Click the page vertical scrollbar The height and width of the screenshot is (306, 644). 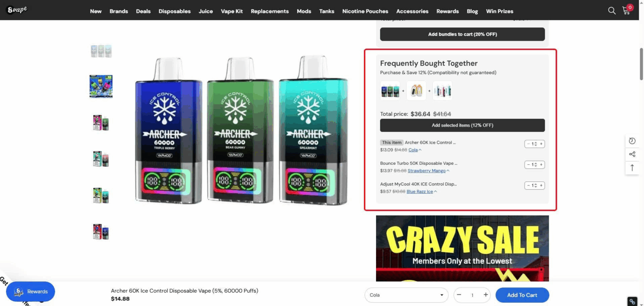641,64
